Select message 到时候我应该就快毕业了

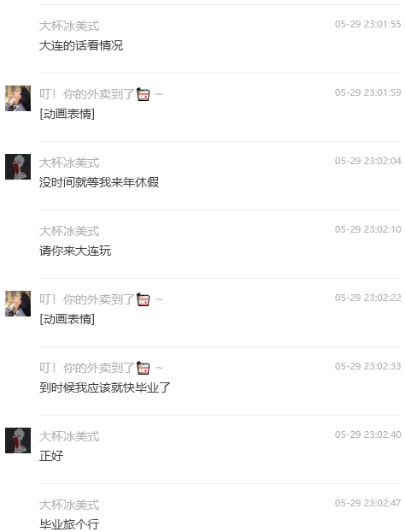[105, 387]
